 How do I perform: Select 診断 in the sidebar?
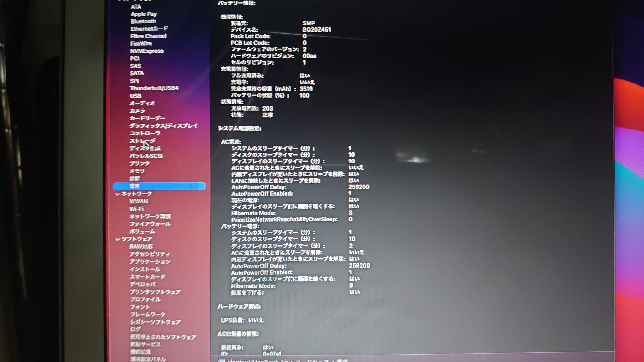134,179
